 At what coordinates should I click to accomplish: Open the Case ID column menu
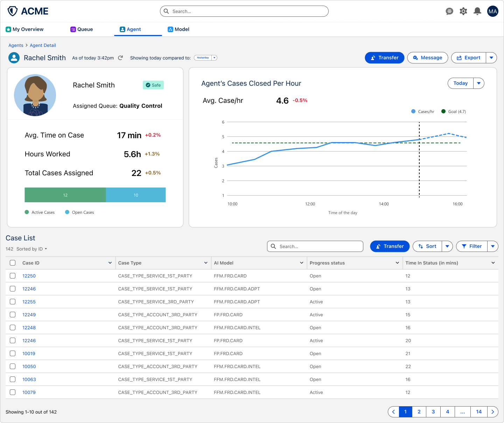coord(110,263)
